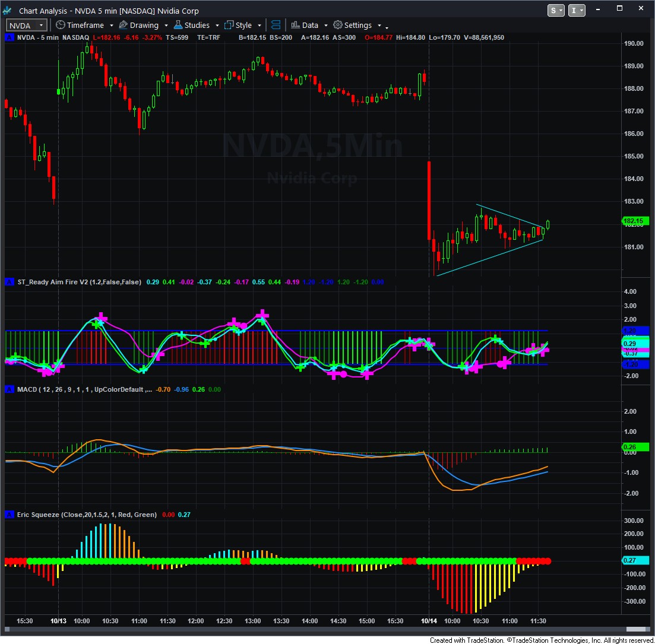
Task: Expand the 'I' interval link dropdown
Action: point(577,10)
